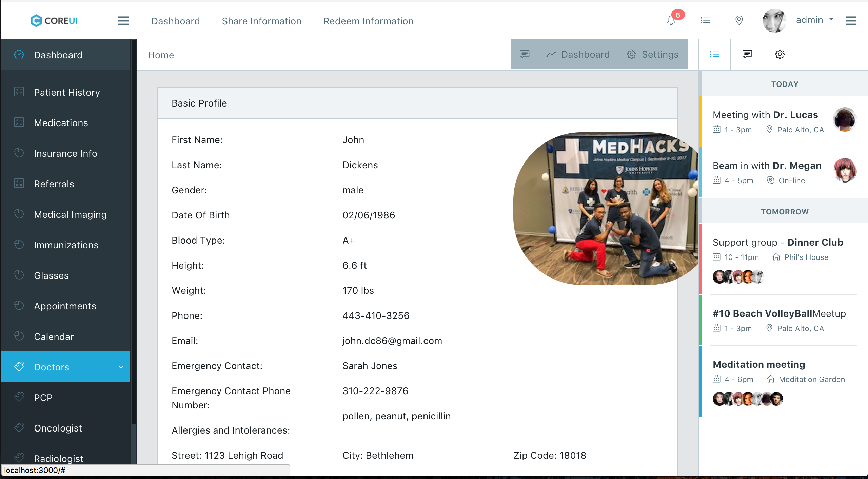Viewport: 868px width, 479px height.
Task: Open the admin user dropdown
Action: [814, 20]
